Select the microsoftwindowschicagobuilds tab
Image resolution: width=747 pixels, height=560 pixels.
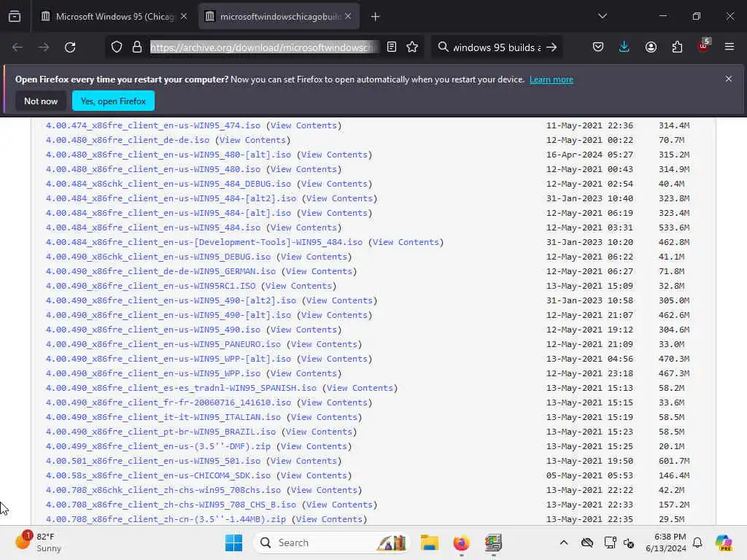click(279, 17)
